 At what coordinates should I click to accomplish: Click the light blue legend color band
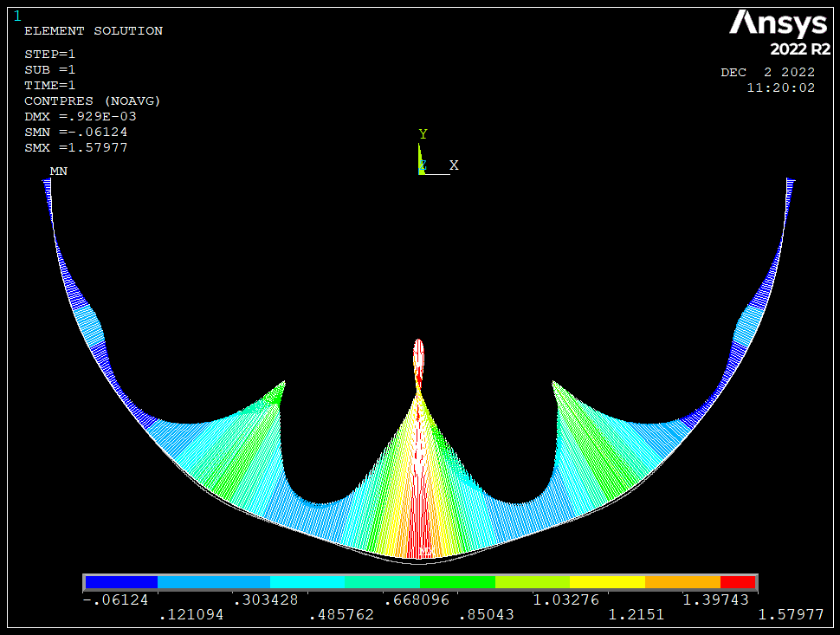click(214, 582)
